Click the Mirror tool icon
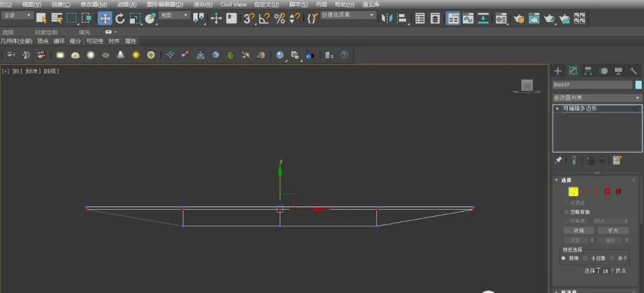The height and width of the screenshot is (293, 644). pyautogui.click(x=387, y=18)
